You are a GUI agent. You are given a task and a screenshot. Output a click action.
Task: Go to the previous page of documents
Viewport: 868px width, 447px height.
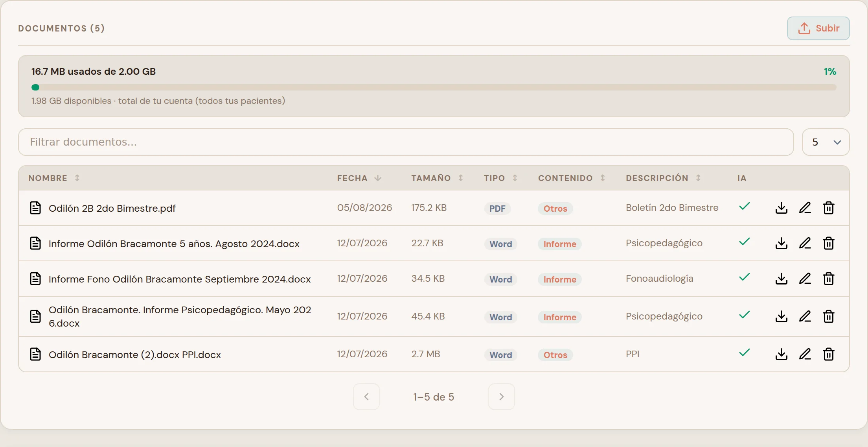[x=366, y=397]
